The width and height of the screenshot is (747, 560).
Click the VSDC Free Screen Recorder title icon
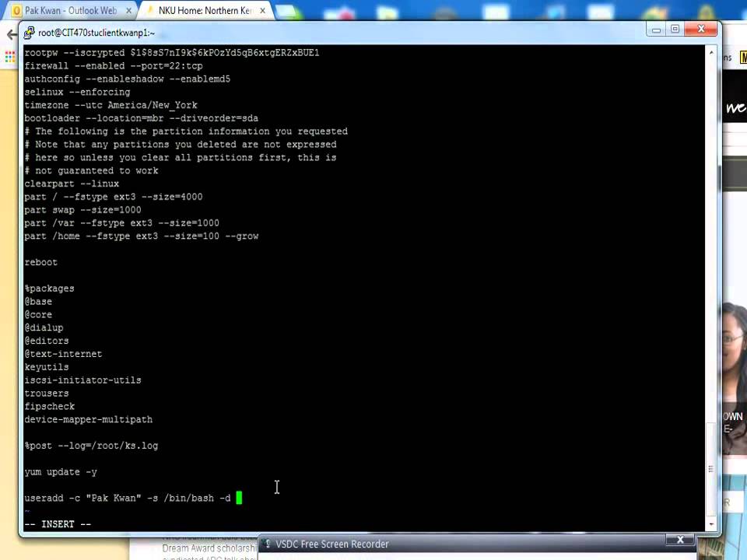(x=268, y=544)
